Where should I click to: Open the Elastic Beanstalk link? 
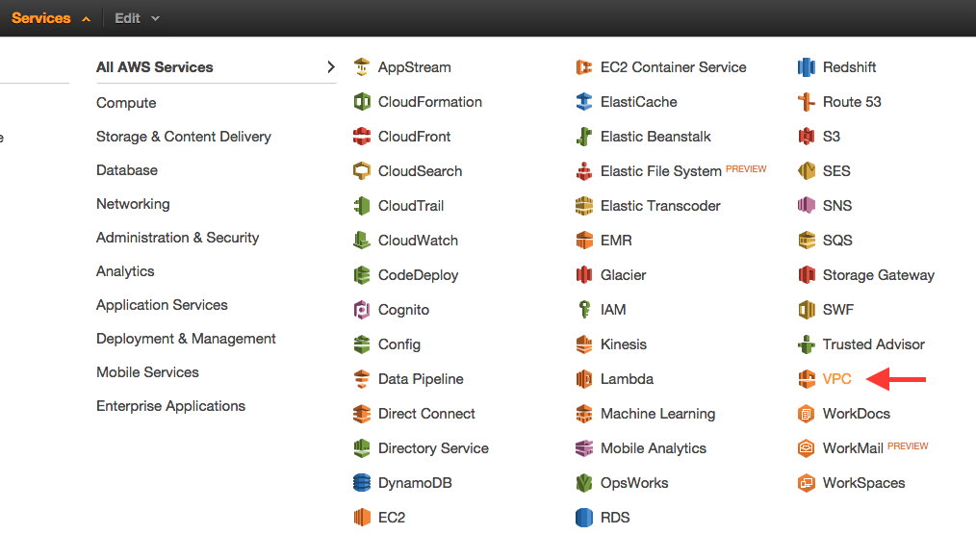pyautogui.click(x=655, y=137)
